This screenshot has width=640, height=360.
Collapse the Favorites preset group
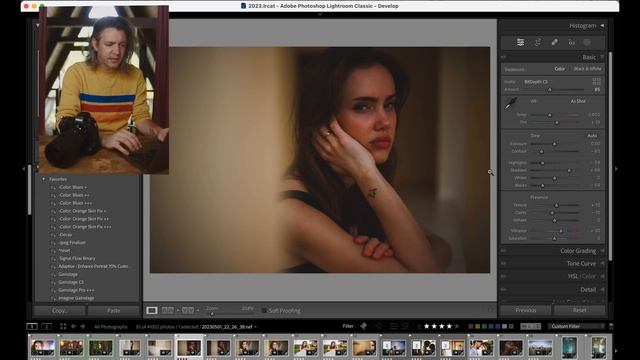pyautogui.click(x=43, y=179)
